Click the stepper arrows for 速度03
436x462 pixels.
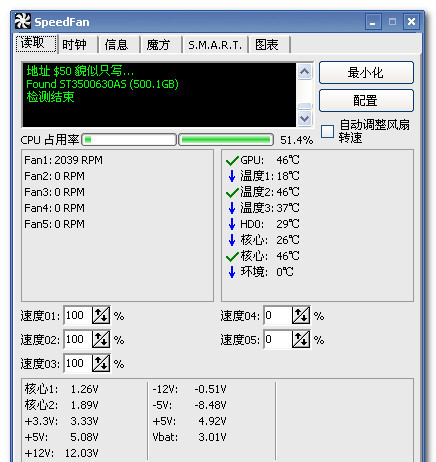click(x=101, y=363)
